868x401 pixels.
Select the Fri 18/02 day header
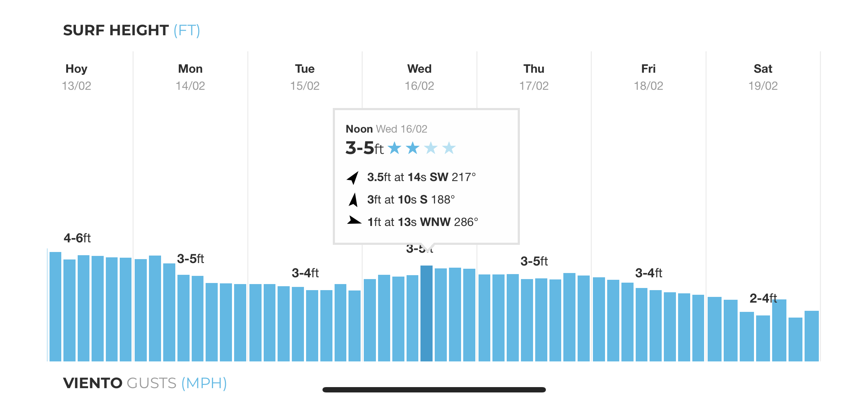(648, 77)
